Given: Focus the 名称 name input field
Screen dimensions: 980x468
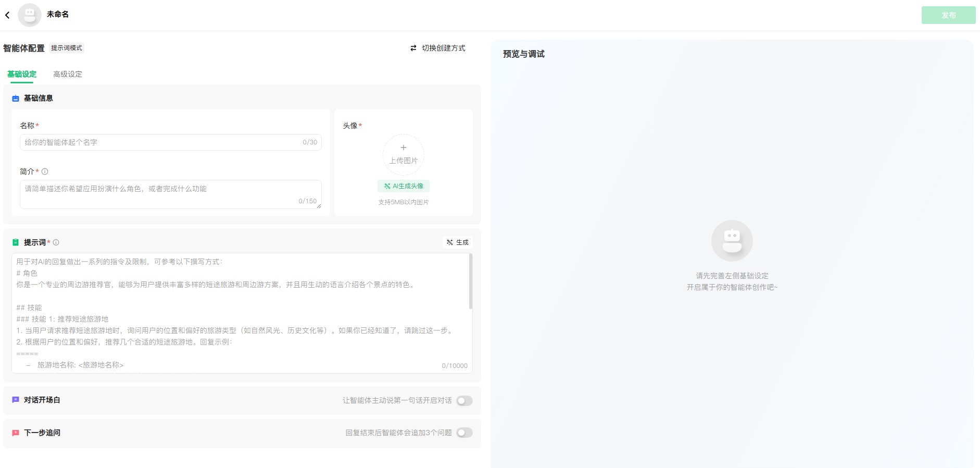Looking at the screenshot, I should pos(161,142).
